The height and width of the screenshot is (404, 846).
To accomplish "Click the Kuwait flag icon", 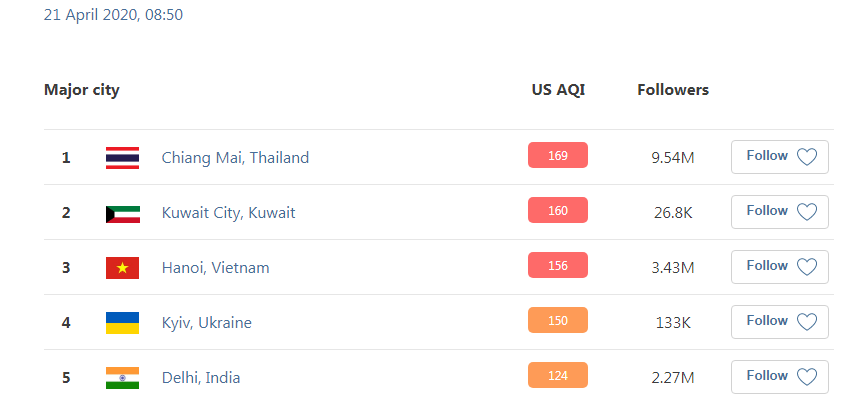I will click(x=122, y=212).
